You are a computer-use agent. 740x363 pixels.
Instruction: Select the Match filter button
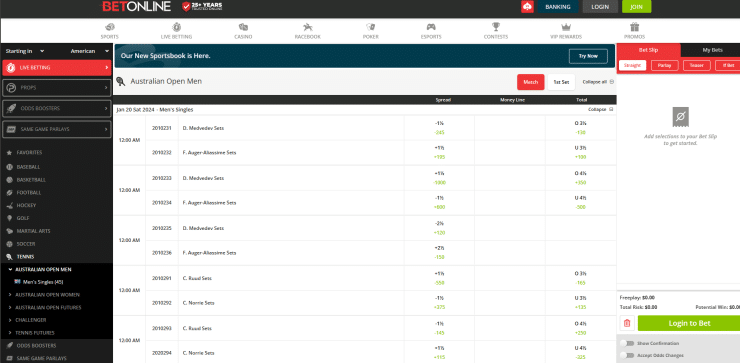click(x=530, y=82)
